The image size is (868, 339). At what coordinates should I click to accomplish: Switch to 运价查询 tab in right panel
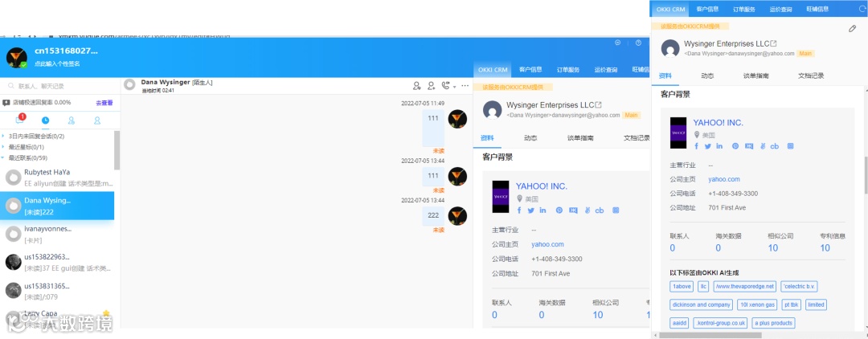[780, 9]
